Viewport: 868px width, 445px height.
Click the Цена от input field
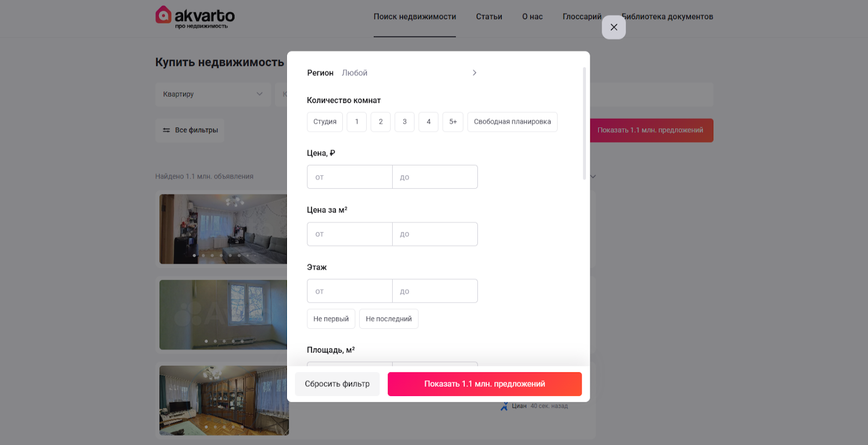point(350,177)
